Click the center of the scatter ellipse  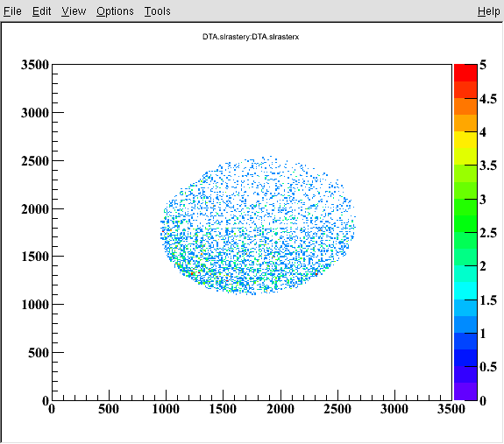click(x=258, y=225)
